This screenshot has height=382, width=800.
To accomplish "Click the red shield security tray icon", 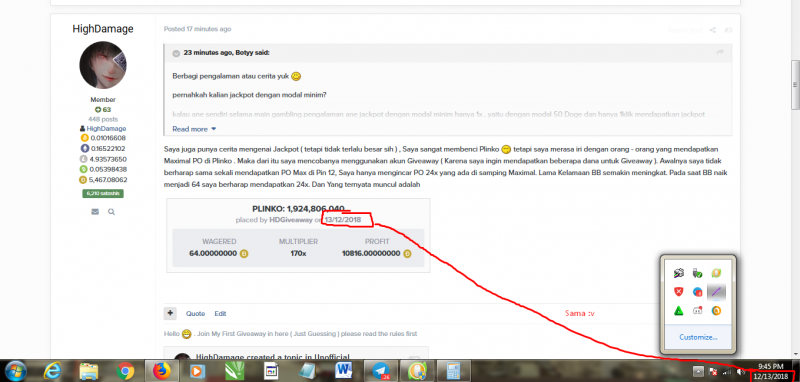I will [679, 292].
